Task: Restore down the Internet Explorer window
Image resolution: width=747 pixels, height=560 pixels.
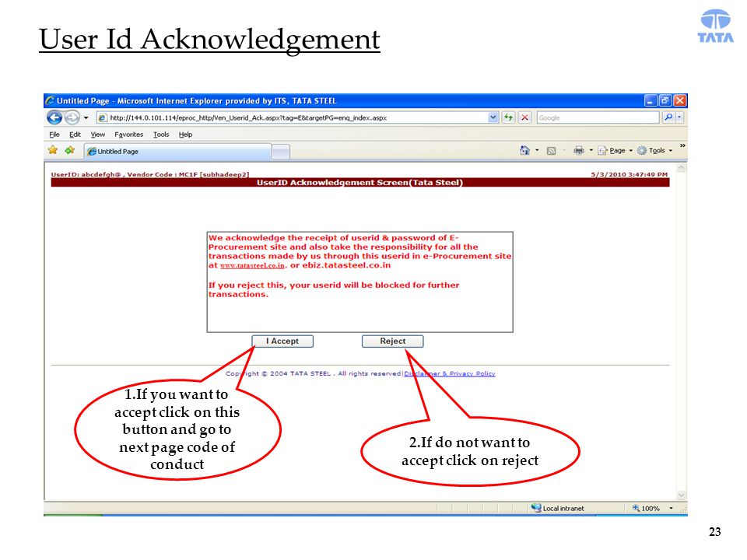Action: [665, 100]
